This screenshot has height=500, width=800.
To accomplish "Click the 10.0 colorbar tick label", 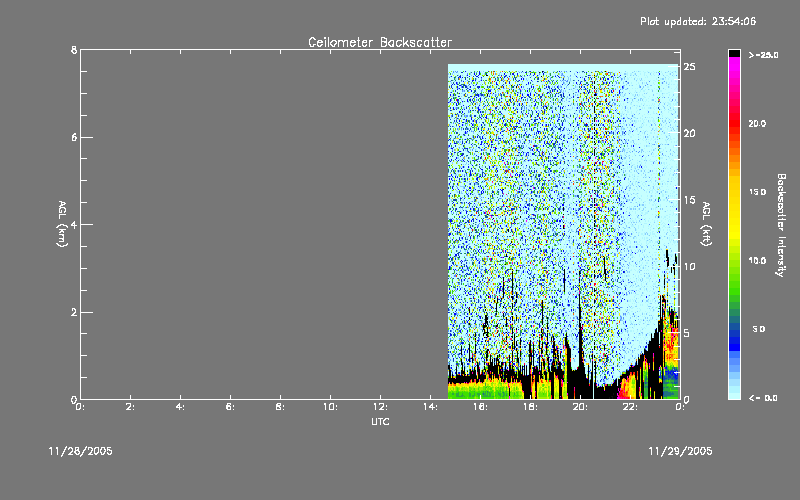I will pyautogui.click(x=757, y=261).
